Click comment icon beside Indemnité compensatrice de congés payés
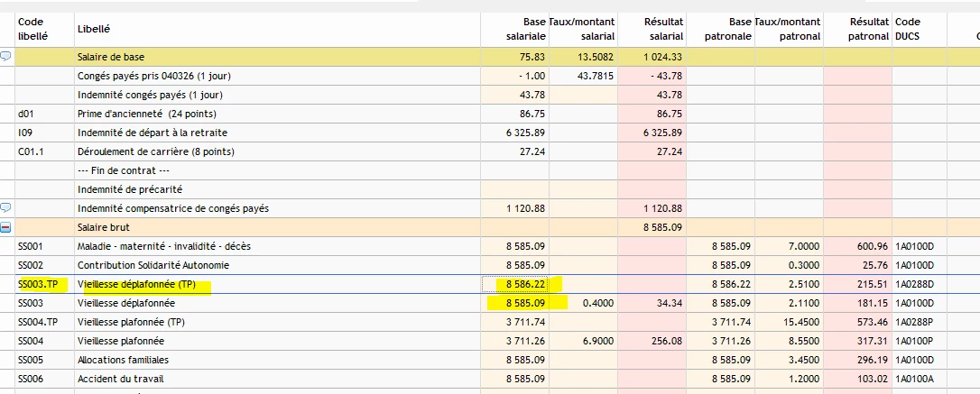The width and height of the screenshot is (980, 394). click(6, 208)
